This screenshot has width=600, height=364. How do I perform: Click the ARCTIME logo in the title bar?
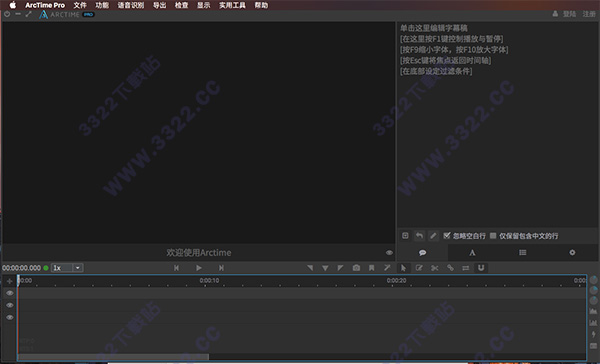click(67, 15)
